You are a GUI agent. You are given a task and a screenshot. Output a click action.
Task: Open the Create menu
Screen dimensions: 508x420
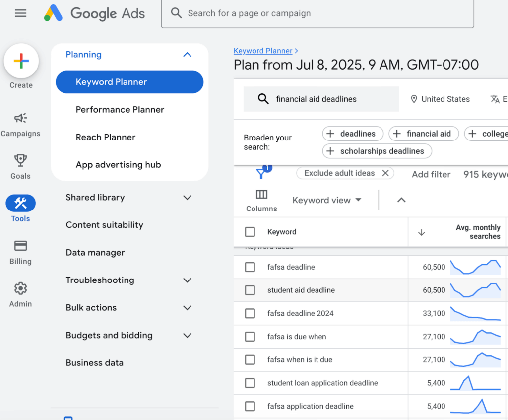[21, 61]
